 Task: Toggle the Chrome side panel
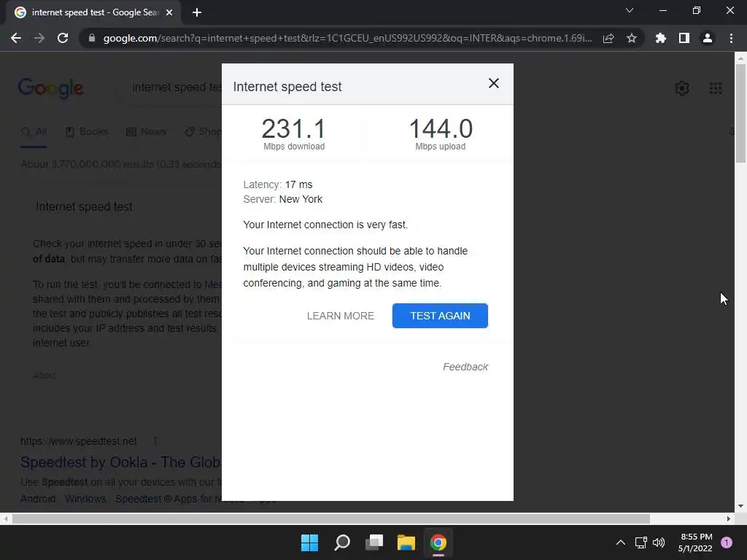[x=684, y=38]
